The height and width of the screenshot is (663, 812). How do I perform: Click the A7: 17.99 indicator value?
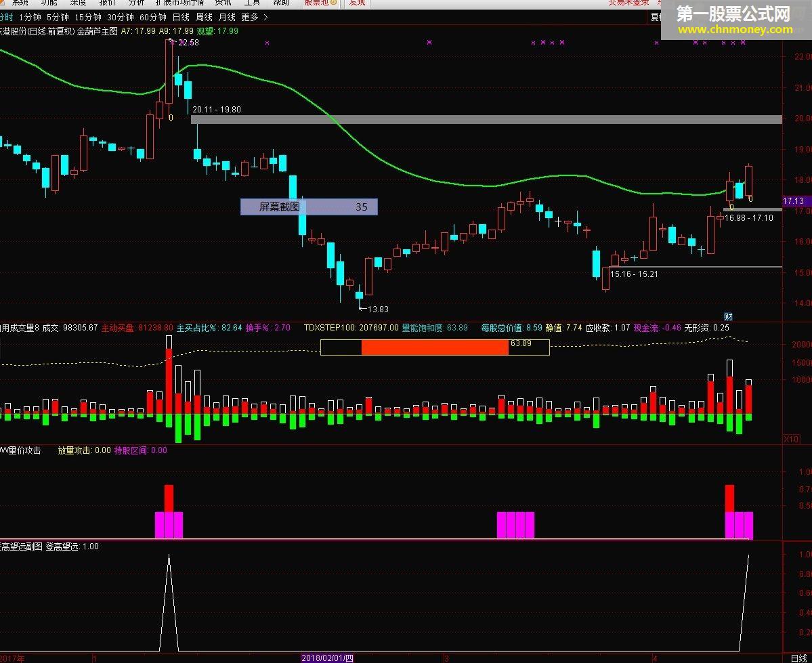[x=138, y=31]
